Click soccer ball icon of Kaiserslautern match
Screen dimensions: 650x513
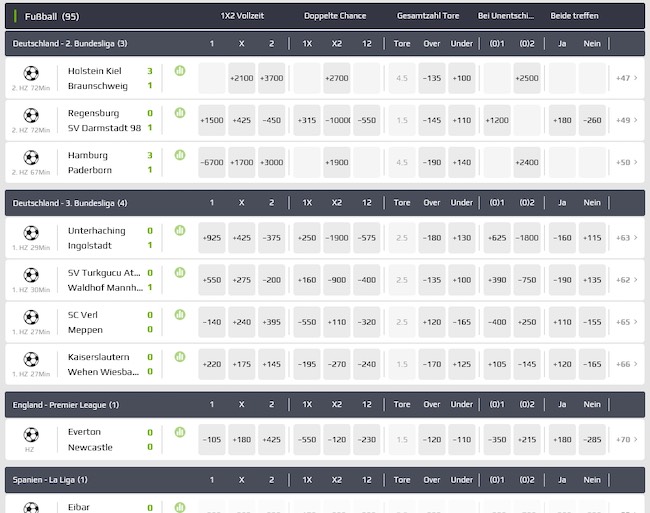(x=31, y=359)
